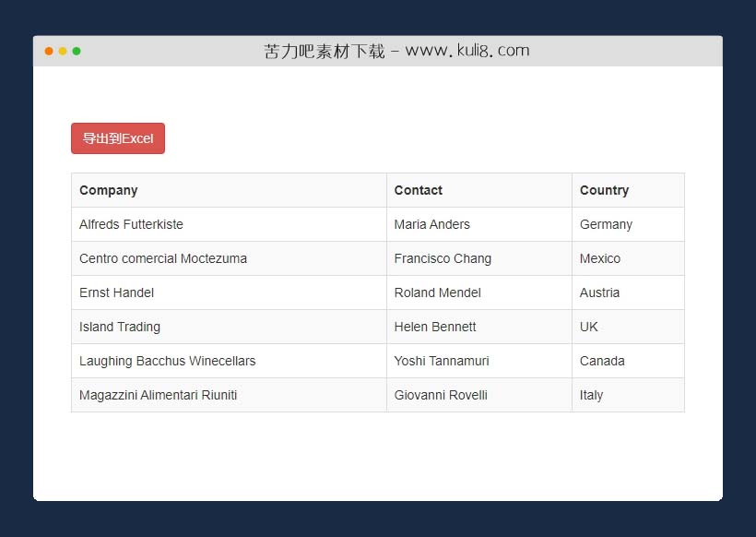Select the Contact column header
Screen dimensions: 756x537
tap(418, 190)
